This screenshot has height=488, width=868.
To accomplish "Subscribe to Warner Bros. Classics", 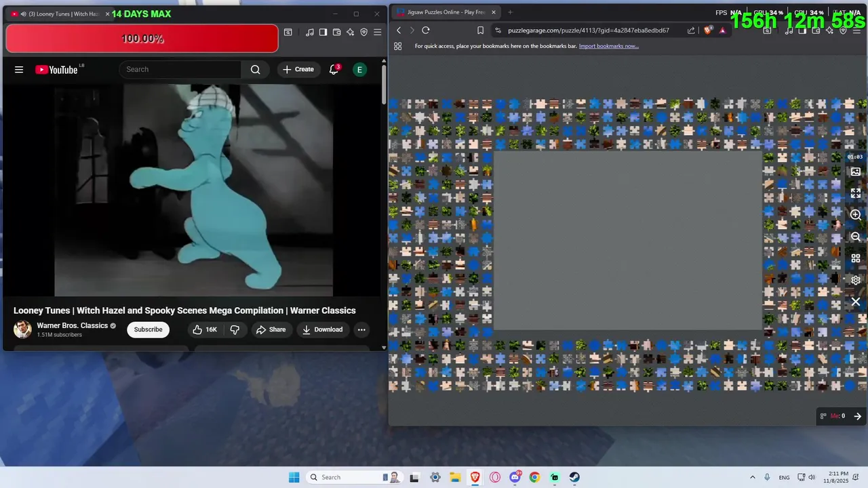I will click(148, 329).
